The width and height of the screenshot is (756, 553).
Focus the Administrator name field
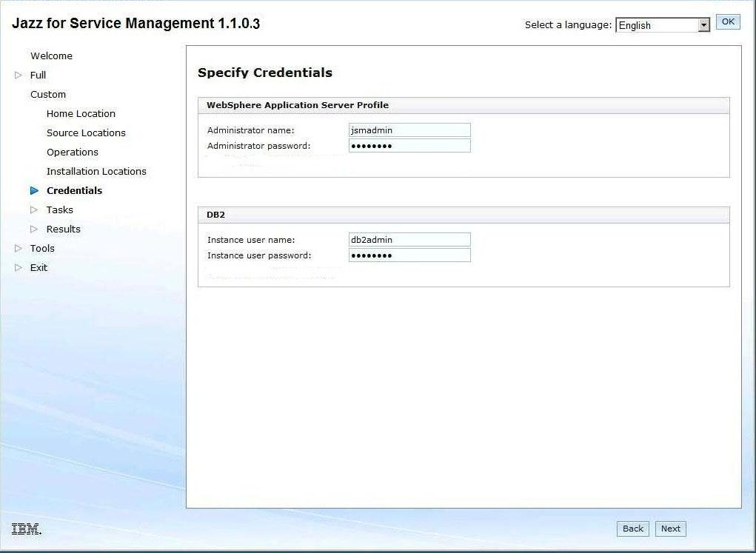click(409, 130)
